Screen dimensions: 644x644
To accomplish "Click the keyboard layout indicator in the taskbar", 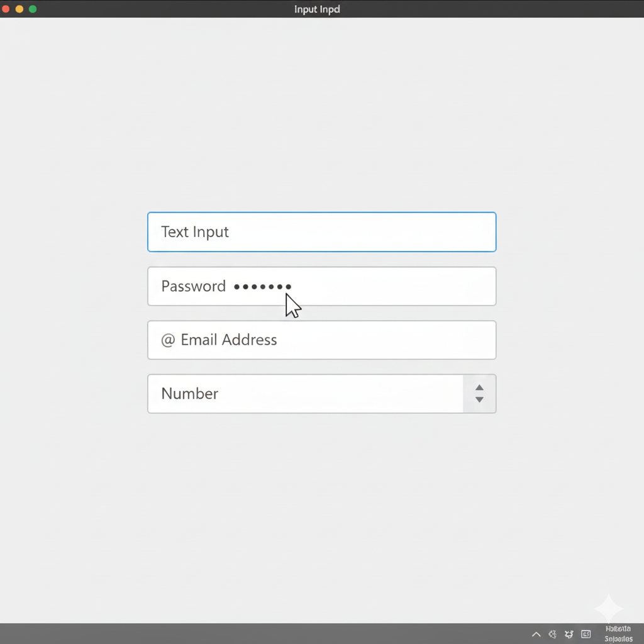I will 586,634.
